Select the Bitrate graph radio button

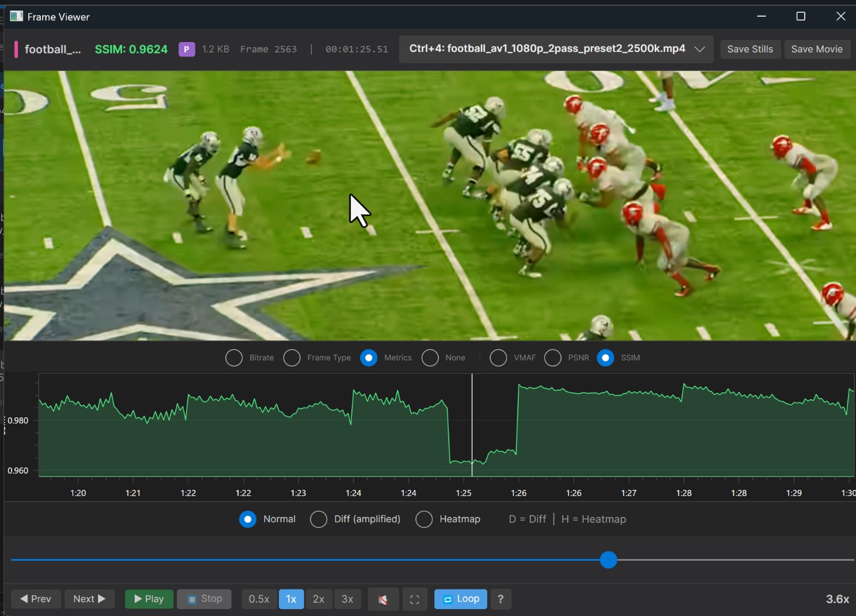click(234, 358)
